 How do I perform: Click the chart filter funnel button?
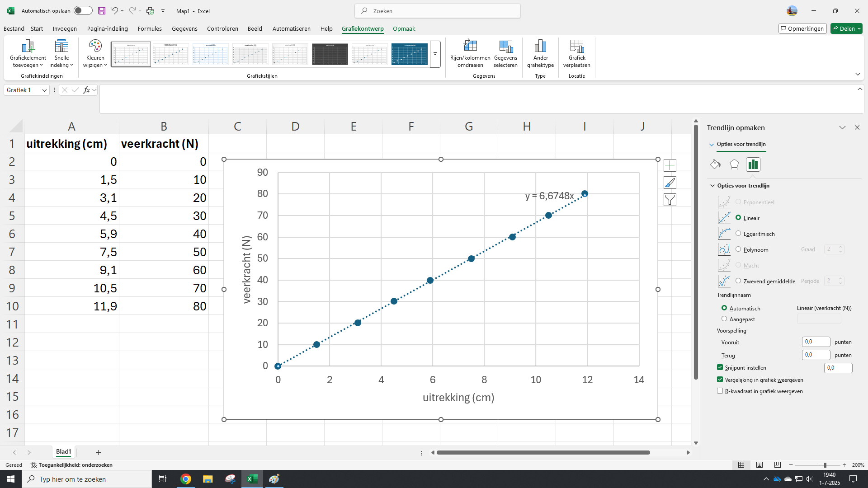pos(670,200)
